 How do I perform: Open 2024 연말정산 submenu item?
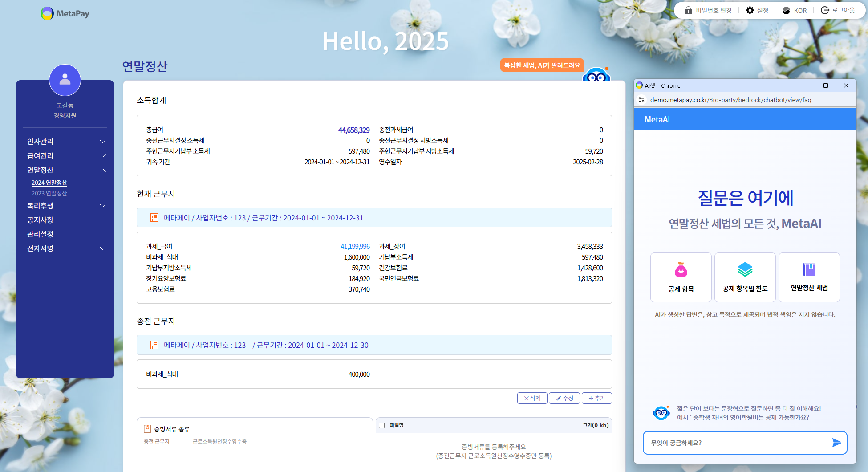[49, 183]
